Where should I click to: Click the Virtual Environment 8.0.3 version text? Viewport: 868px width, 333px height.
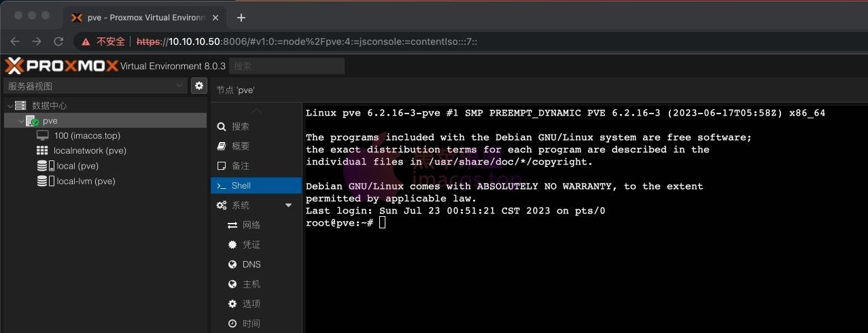173,66
